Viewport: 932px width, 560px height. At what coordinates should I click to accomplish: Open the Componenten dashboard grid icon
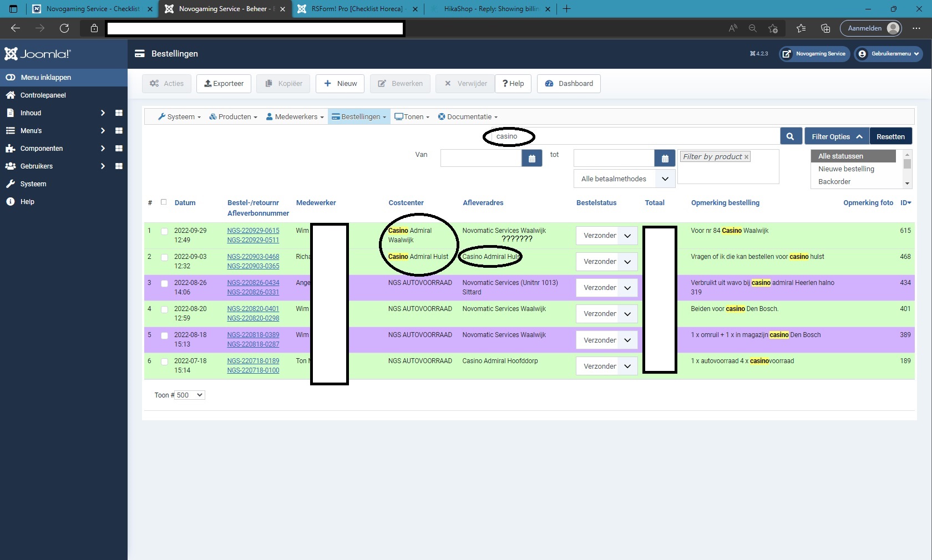pos(119,149)
